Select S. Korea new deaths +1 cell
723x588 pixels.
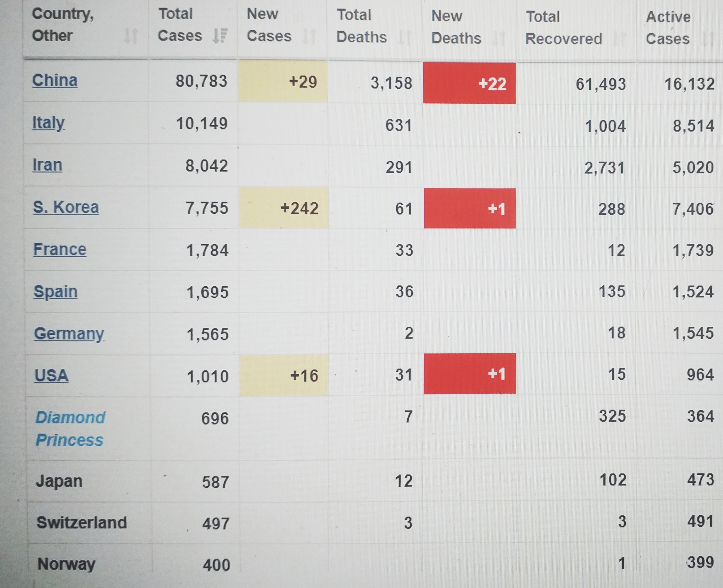pyautogui.click(x=470, y=208)
